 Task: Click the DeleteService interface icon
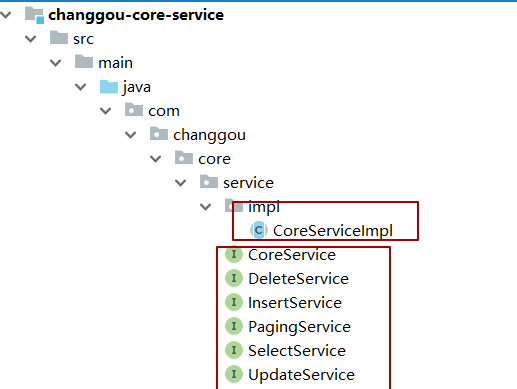coord(234,278)
